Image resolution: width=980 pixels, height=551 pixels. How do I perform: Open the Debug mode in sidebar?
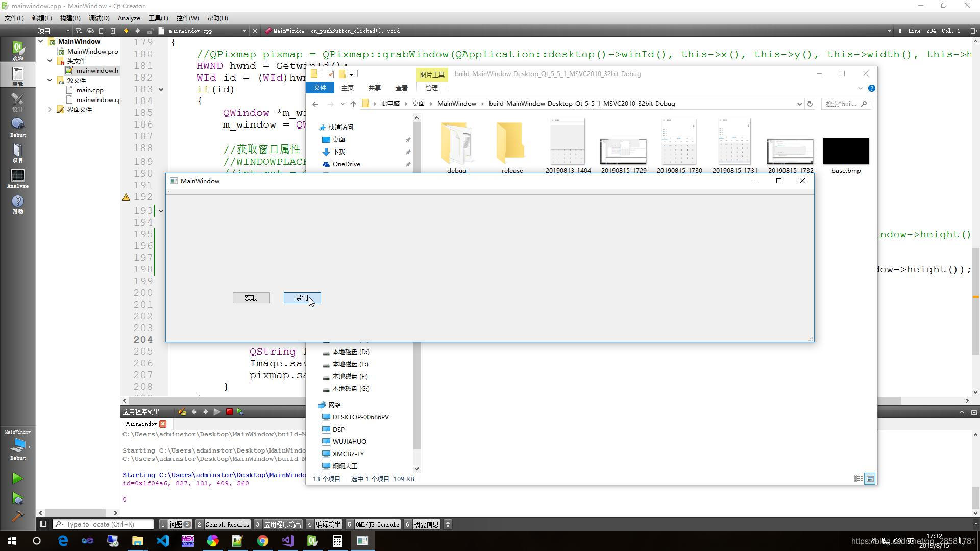(18, 128)
